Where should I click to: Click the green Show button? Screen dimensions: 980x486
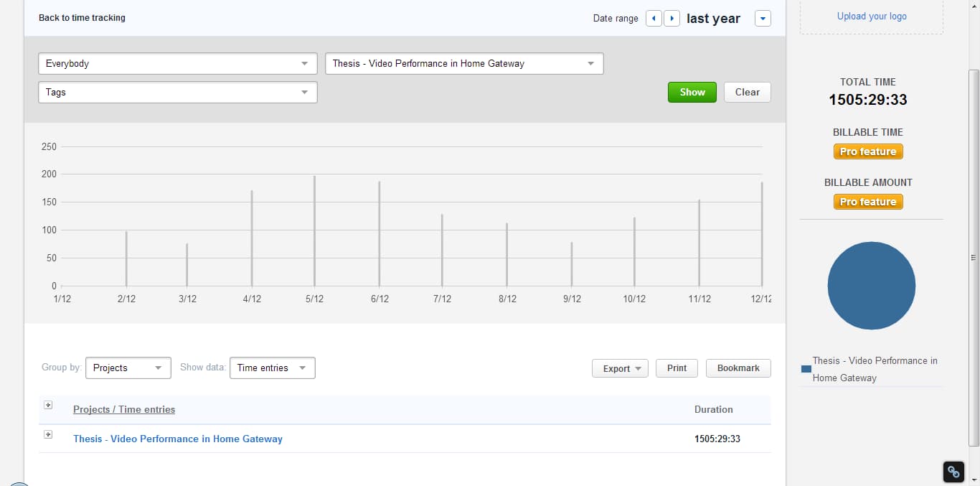(692, 92)
